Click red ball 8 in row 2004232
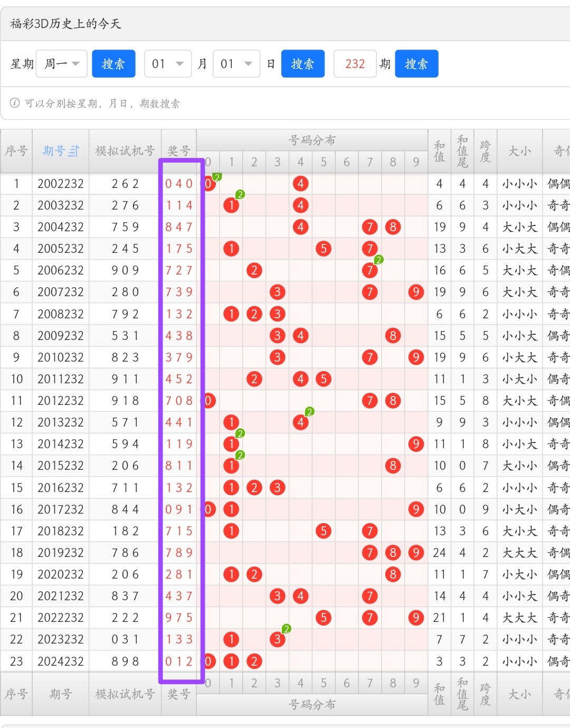570x728 pixels. [x=393, y=227]
